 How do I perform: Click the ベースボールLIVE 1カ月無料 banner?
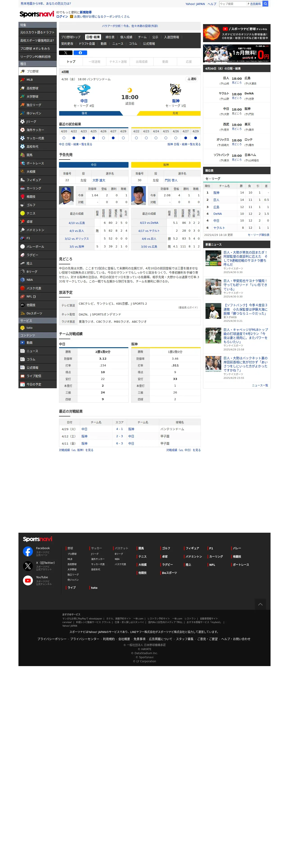[237, 53]
